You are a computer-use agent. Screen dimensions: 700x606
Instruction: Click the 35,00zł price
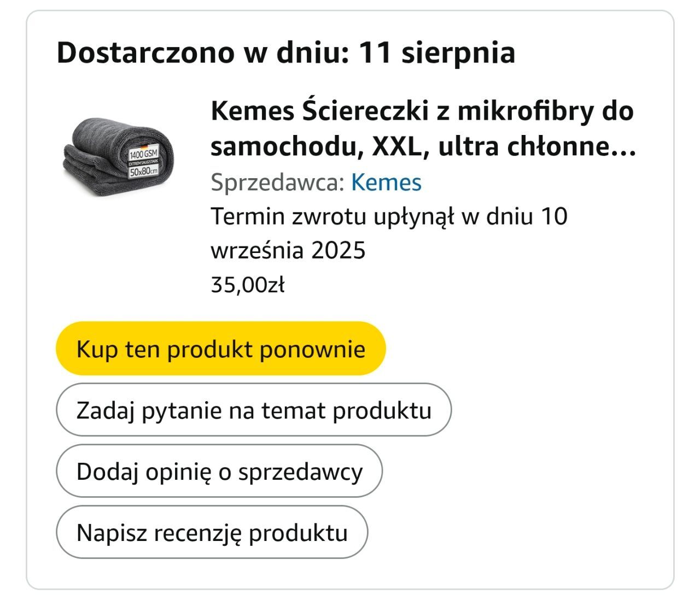(x=248, y=285)
